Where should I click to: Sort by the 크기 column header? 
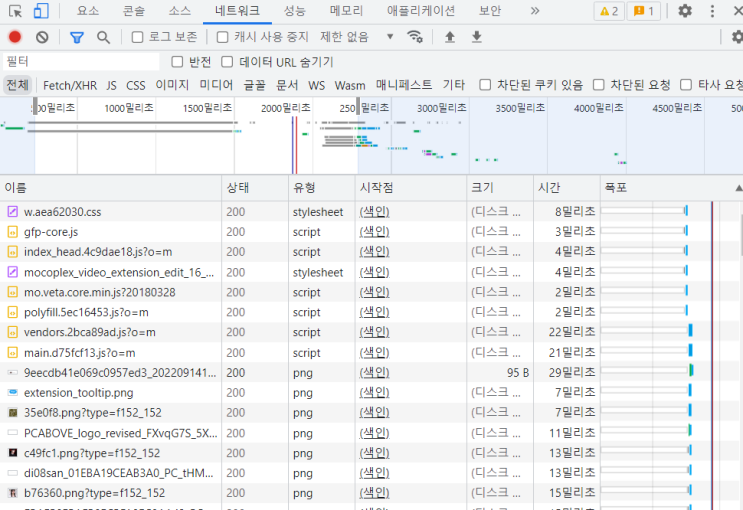point(500,188)
